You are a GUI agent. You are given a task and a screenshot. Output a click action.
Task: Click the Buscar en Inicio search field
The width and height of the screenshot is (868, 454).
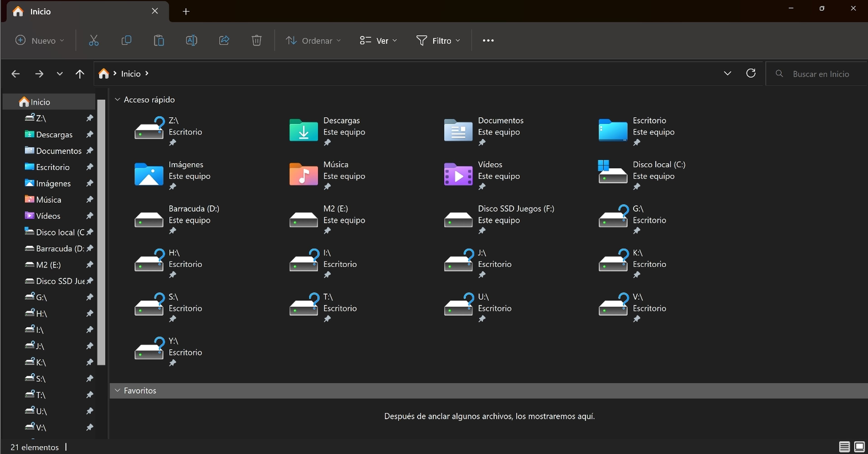pos(817,74)
